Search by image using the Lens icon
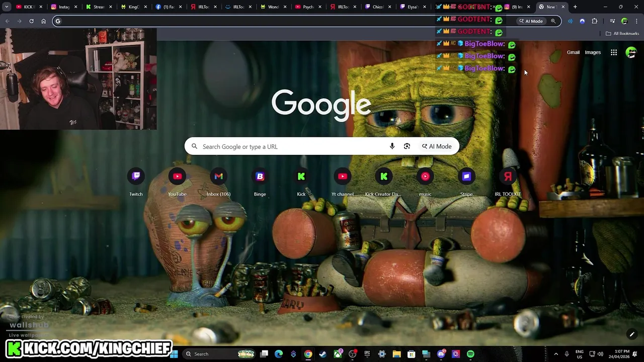 pos(407,146)
